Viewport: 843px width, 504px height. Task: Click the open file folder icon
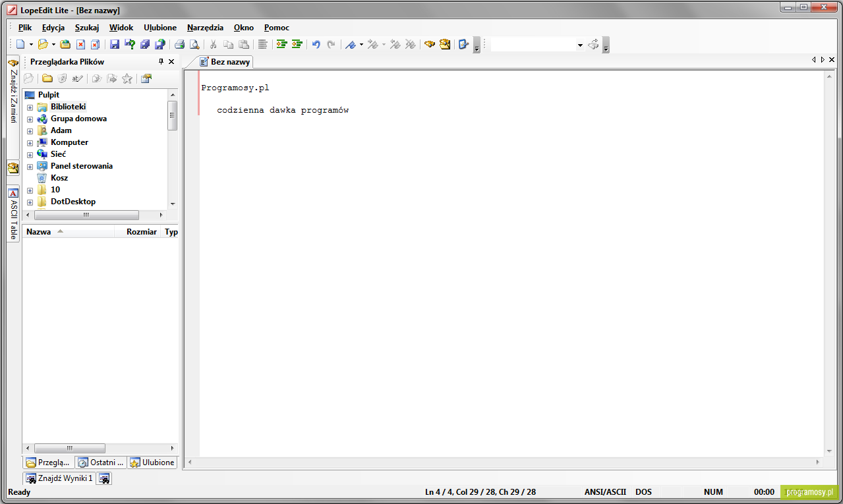[x=43, y=44]
